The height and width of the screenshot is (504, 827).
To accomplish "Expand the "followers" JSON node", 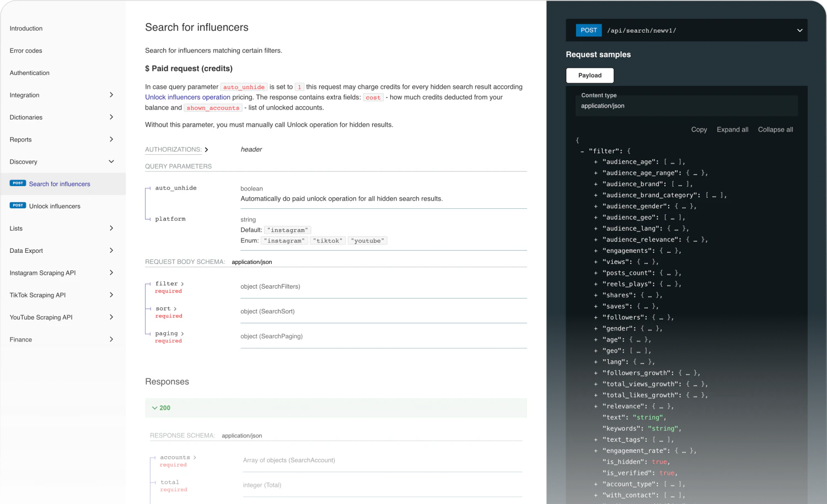I will click(x=596, y=318).
